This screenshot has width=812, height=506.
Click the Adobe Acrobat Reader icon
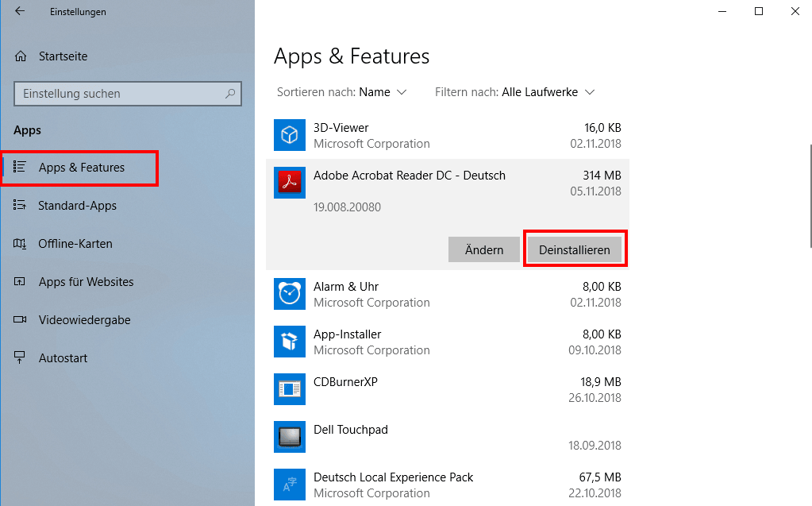290,183
